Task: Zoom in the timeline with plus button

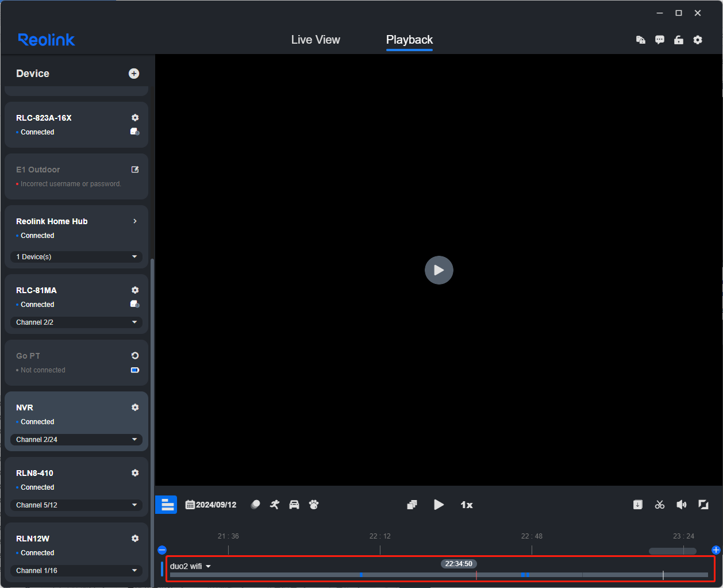Action: [716, 550]
